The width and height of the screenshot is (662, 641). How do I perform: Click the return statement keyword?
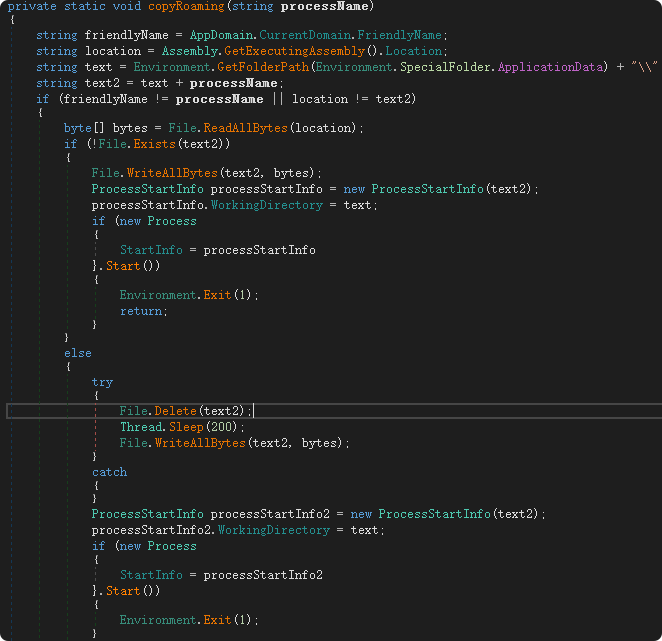coord(140,311)
